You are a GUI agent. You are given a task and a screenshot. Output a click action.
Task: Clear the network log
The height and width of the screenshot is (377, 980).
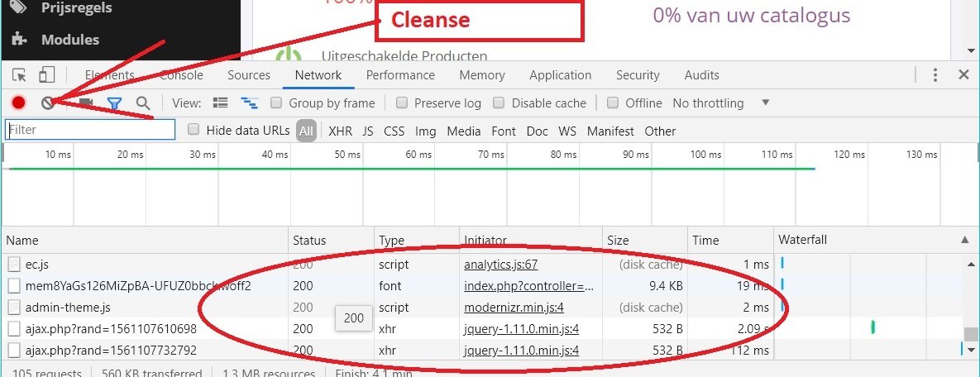pos(49,103)
